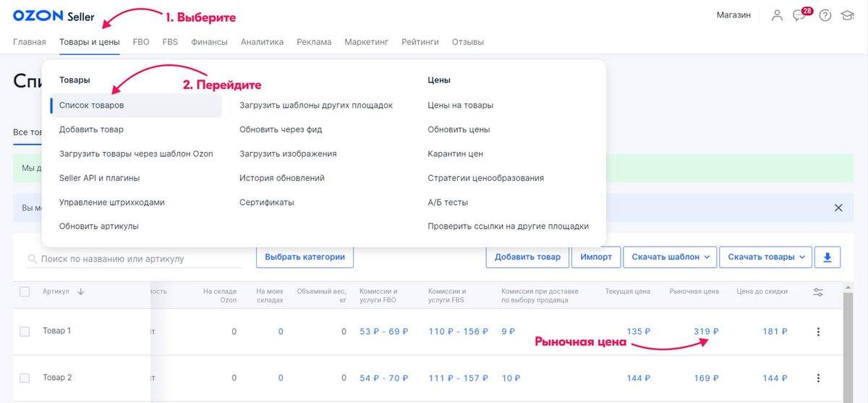Open Проверить ссылки на другие площадки
868x403 pixels.
click(x=508, y=226)
